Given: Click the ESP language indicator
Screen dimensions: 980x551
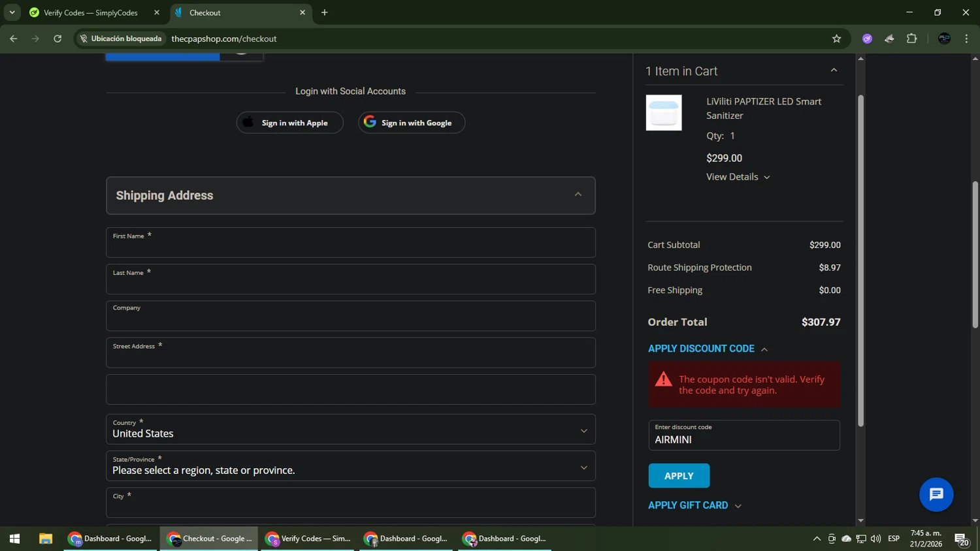Looking at the screenshot, I should tap(894, 539).
